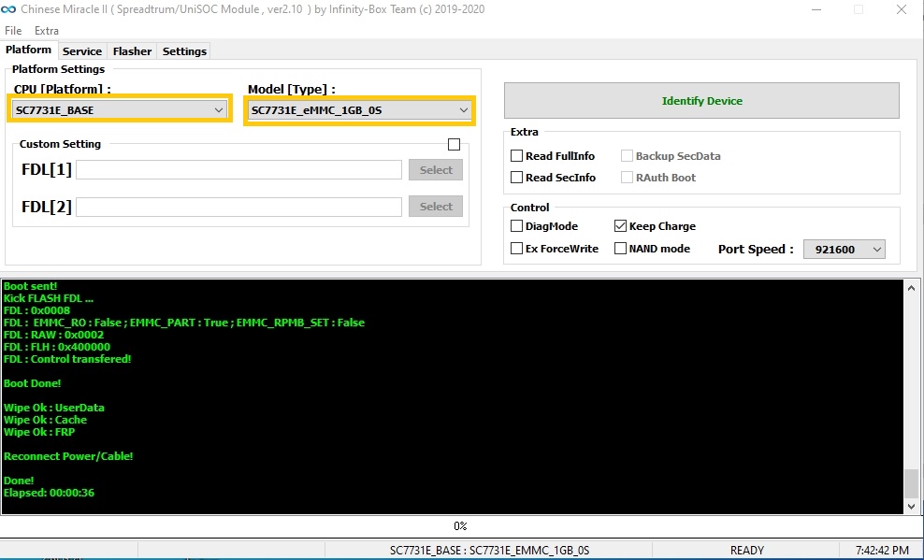Enable the Custom Setting checkbox
Image resolution: width=924 pixels, height=560 pixels.
(x=454, y=144)
